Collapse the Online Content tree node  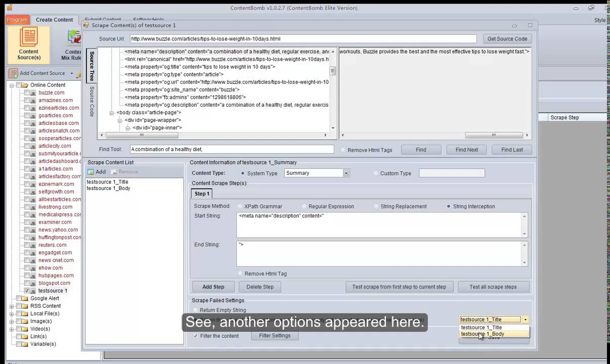12,85
